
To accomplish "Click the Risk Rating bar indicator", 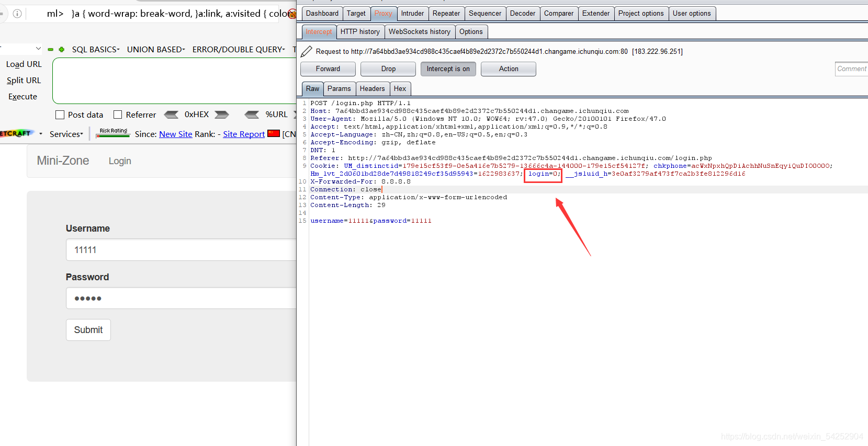I will (x=113, y=133).
